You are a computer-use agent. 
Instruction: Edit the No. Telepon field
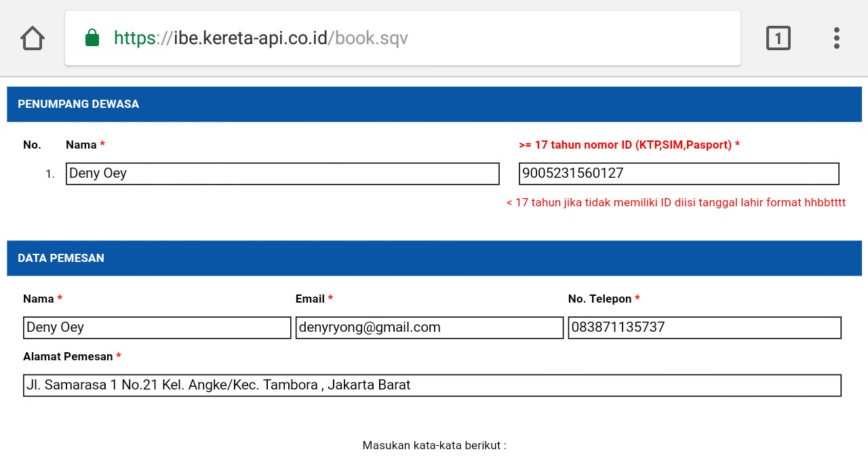705,328
